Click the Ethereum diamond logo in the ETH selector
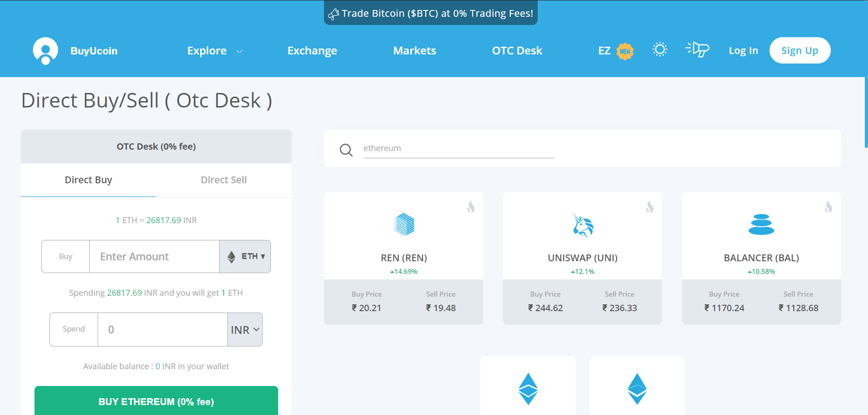Screen dimensions: 868x415 coord(231,257)
